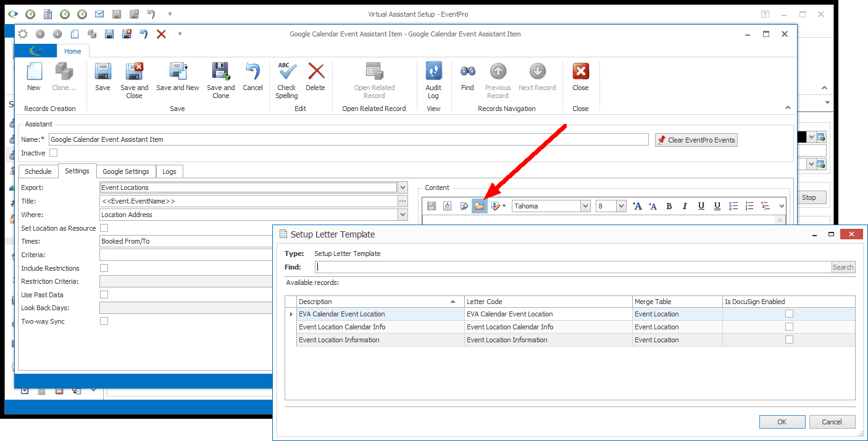Toggle the Inactive checkbox
Screen dimensions: 868x441
point(53,152)
